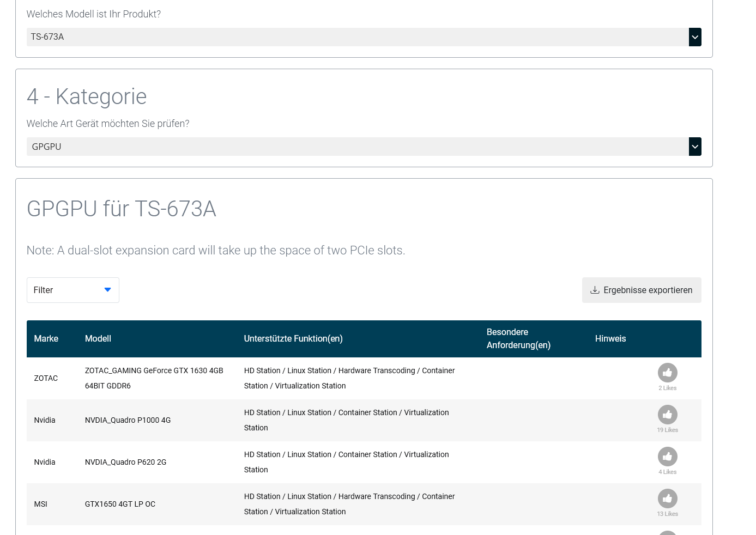Click the Kategorie dropdown arrow button
Viewport: 756px width, 535px height.
[x=695, y=147]
